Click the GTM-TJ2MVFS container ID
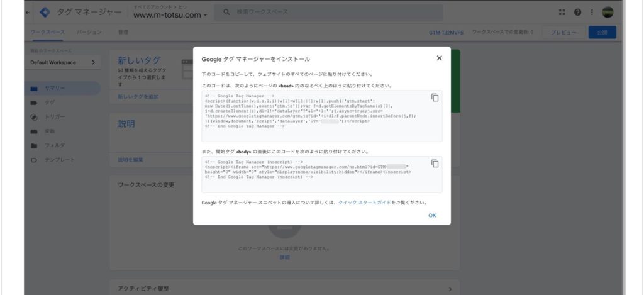The height and width of the screenshot is (295, 644). pyautogui.click(x=446, y=33)
